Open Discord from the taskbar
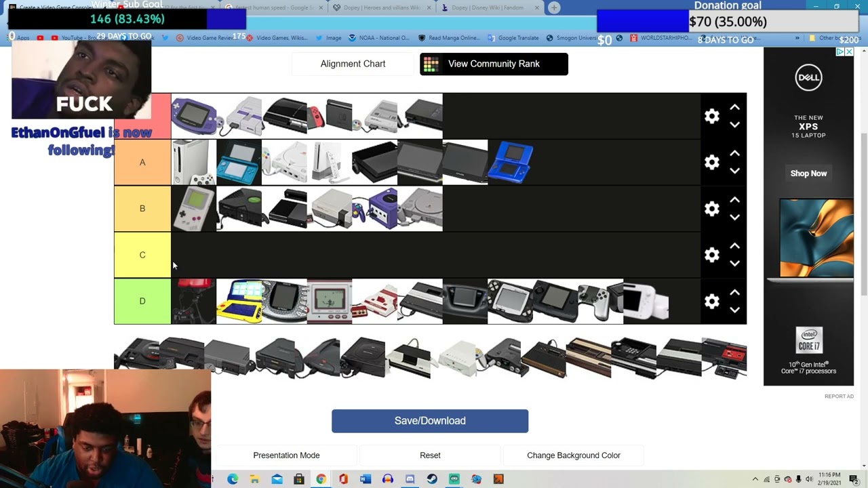The height and width of the screenshot is (488, 868). click(x=410, y=479)
